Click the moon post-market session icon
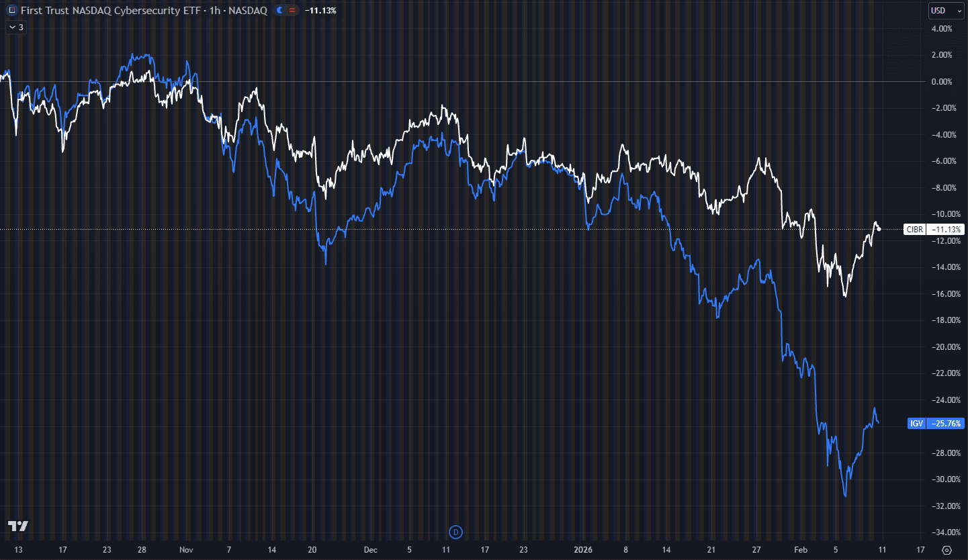 279,11
